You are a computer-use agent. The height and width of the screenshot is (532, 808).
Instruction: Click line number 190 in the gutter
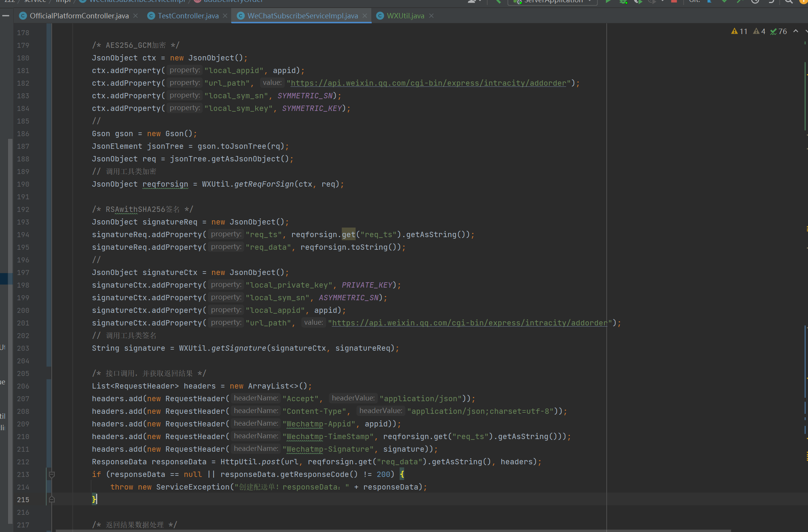coord(23,184)
